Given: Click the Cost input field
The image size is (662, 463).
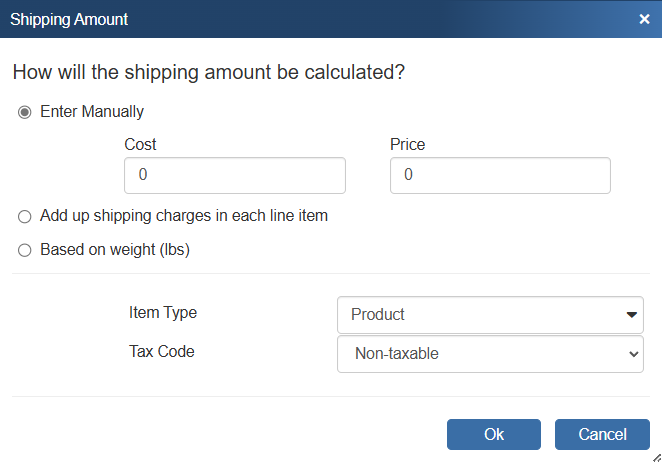Looking at the screenshot, I should (234, 175).
